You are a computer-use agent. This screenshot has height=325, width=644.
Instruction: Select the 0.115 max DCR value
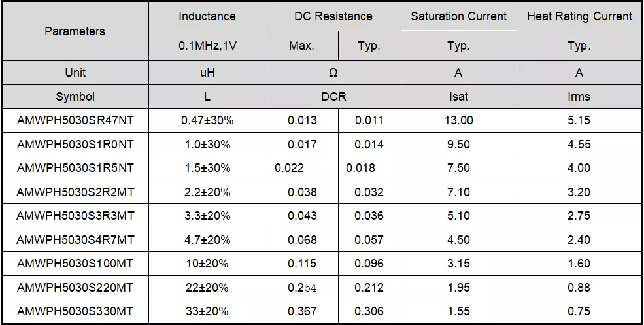[302, 264]
